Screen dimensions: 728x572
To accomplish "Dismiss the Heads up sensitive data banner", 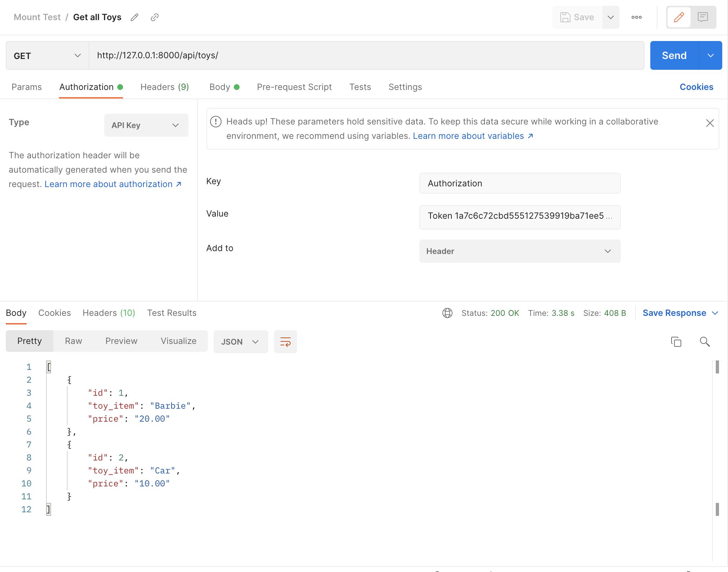I will 710,123.
